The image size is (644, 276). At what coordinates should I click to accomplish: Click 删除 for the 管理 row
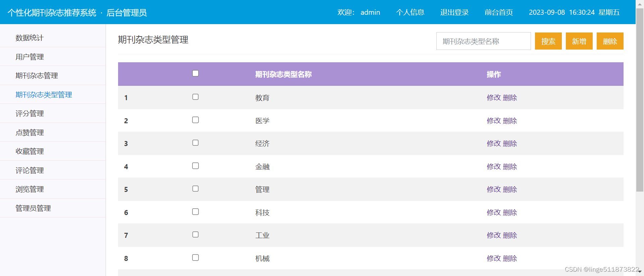(x=510, y=190)
